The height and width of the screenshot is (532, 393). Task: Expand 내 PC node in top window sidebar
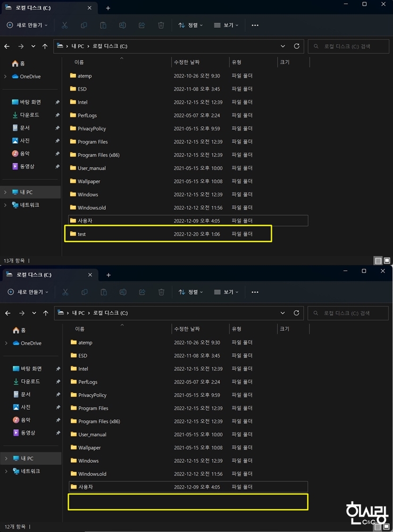5,192
